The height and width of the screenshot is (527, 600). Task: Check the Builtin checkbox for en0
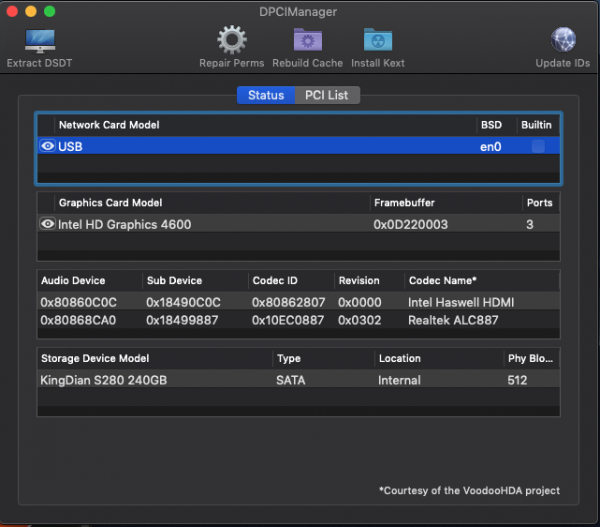pos(538,146)
